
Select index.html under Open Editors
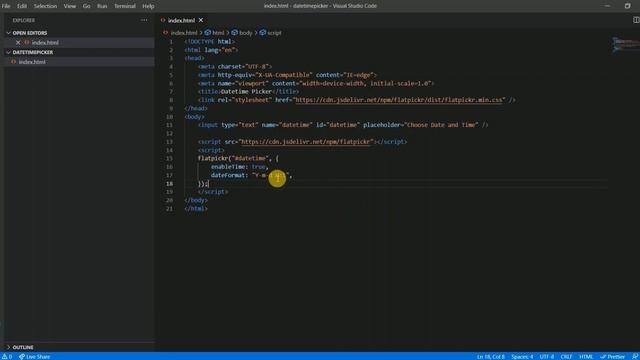coord(45,42)
